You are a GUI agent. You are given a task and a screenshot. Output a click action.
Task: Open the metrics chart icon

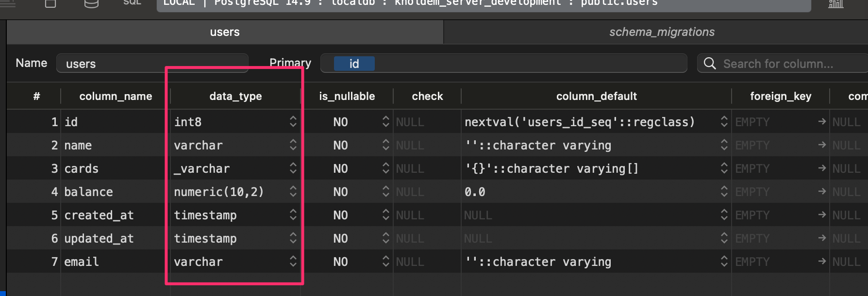(835, 4)
